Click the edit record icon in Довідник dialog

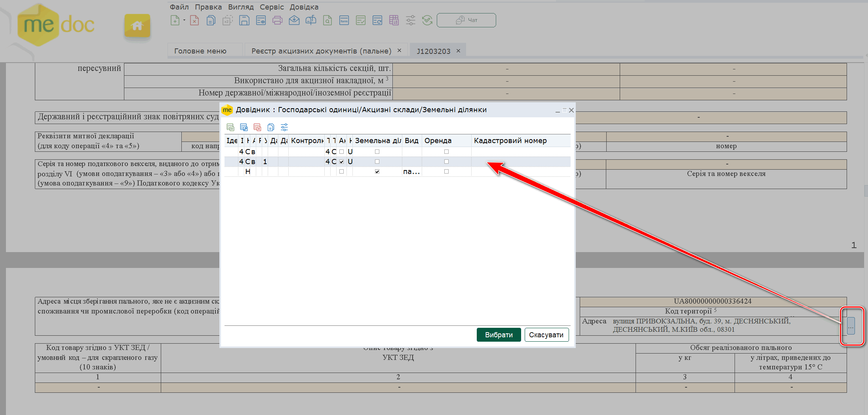(x=244, y=127)
